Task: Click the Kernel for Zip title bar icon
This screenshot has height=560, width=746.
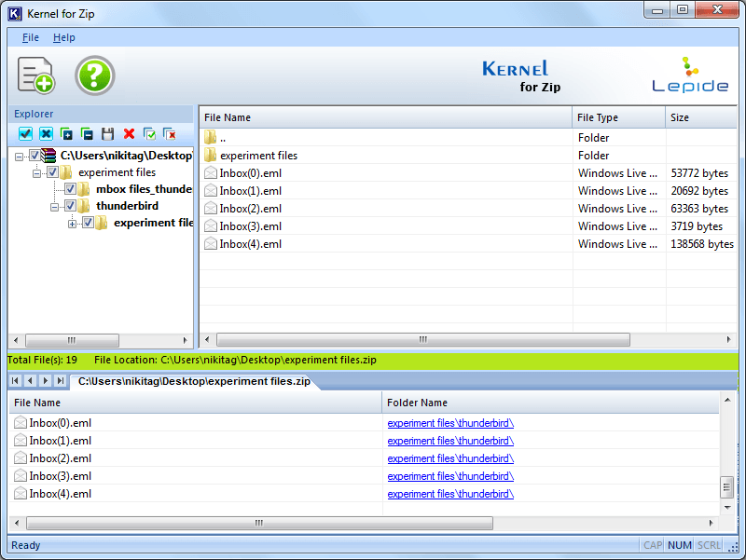Action: point(15,14)
